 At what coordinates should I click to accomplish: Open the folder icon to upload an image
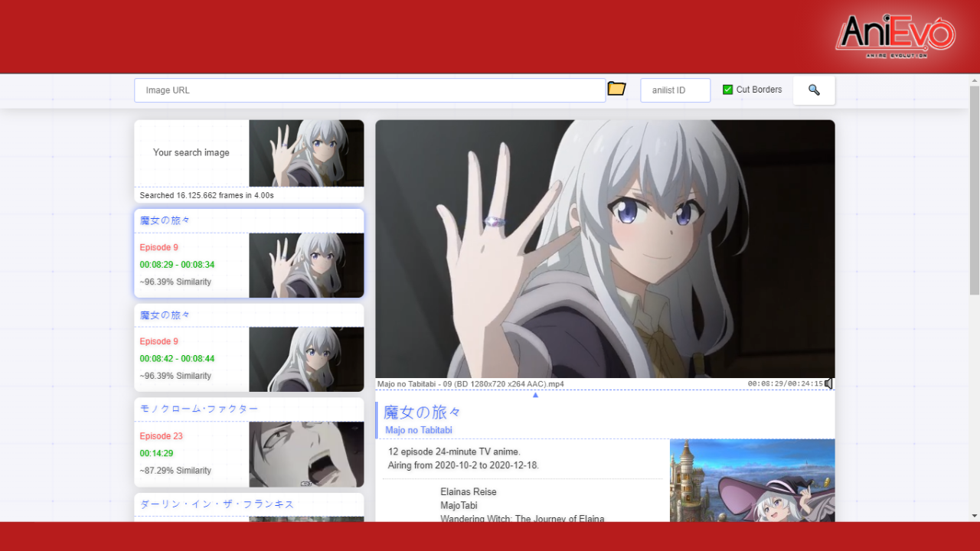click(x=616, y=89)
